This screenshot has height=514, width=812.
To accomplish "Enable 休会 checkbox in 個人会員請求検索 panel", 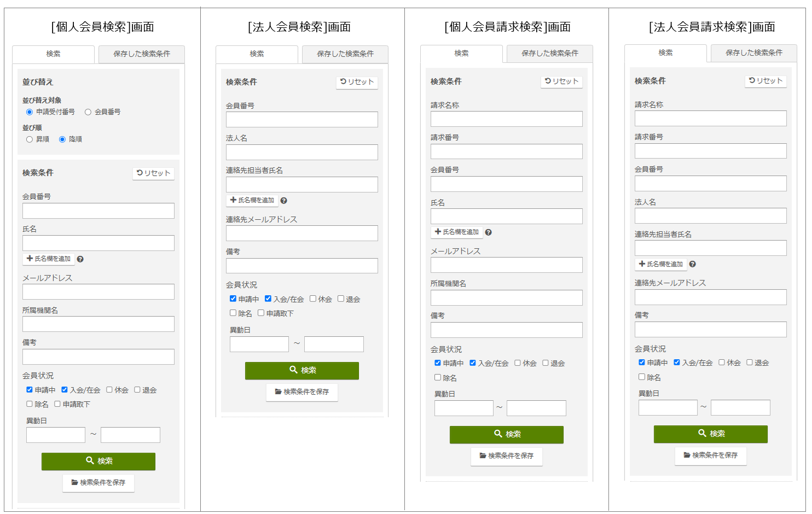I will 518,363.
